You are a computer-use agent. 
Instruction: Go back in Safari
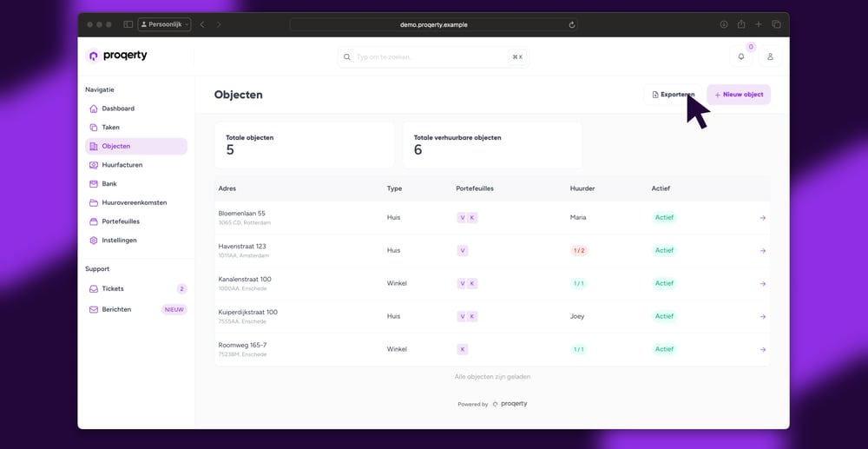[202, 24]
